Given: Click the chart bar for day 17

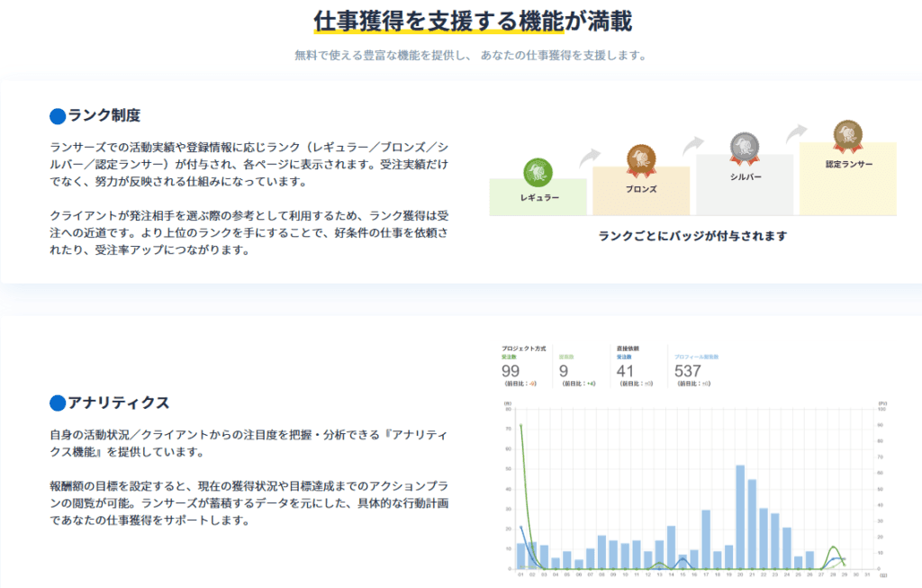Looking at the screenshot, I should tap(706, 539).
